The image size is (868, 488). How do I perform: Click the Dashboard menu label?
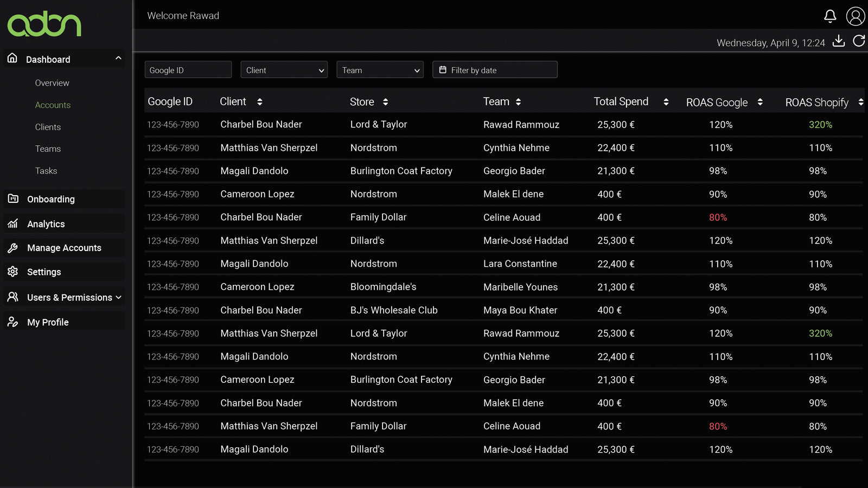pos(48,60)
